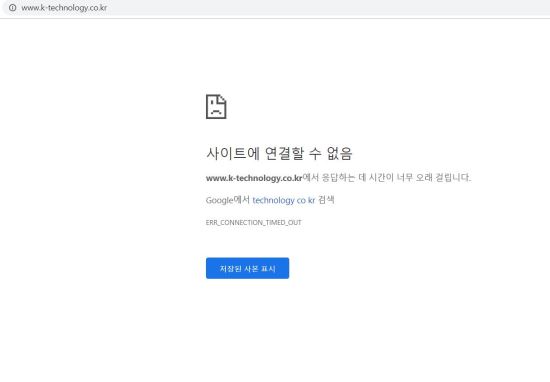Click the word "없음" in the heading
550x382 pixels.
tap(339, 153)
